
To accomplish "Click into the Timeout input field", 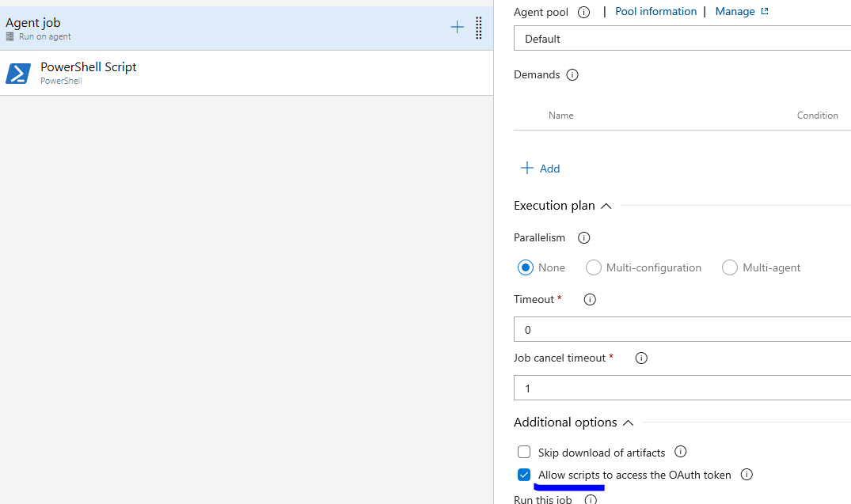I will click(682, 329).
